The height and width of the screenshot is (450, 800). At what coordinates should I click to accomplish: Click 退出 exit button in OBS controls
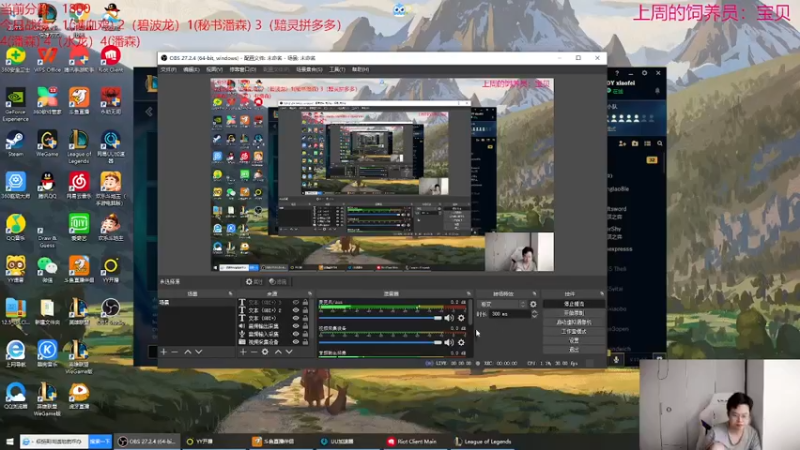(574, 349)
